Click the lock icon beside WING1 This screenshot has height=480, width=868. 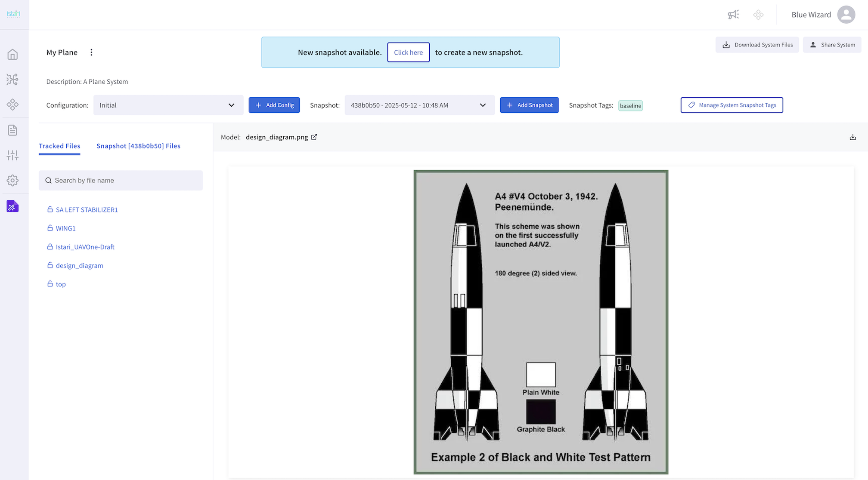(x=50, y=228)
